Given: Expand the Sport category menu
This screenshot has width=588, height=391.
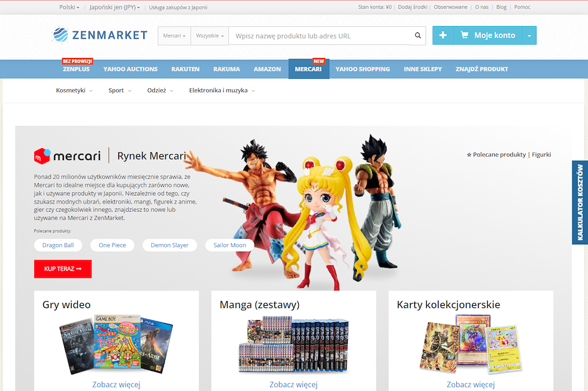Looking at the screenshot, I should [119, 90].
